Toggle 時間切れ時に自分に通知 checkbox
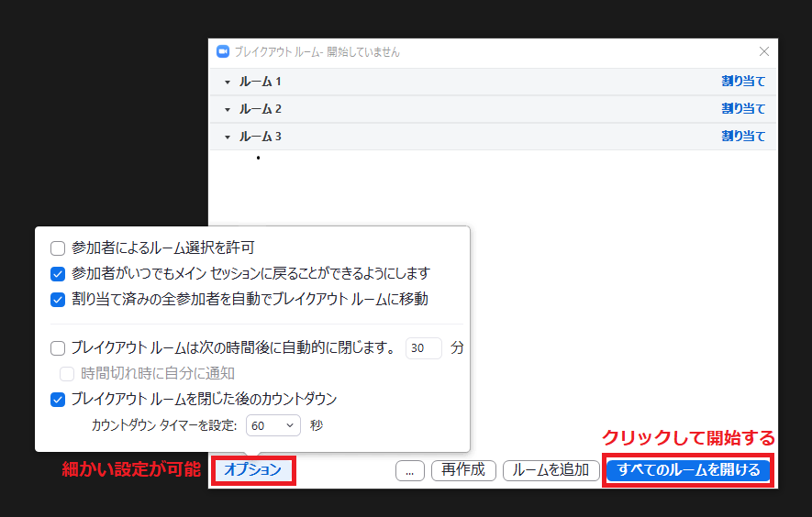This screenshot has height=517, width=812. coord(67,374)
